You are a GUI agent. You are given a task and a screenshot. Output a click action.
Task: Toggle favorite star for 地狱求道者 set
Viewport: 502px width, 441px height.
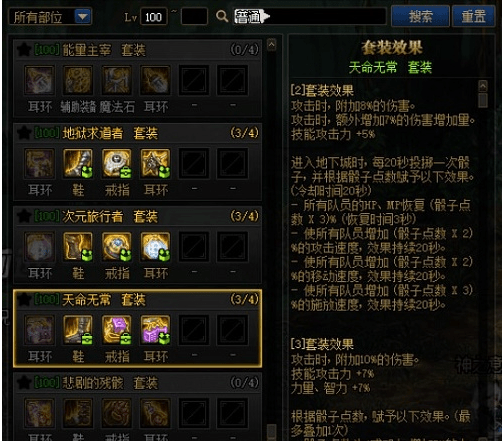click(x=24, y=133)
